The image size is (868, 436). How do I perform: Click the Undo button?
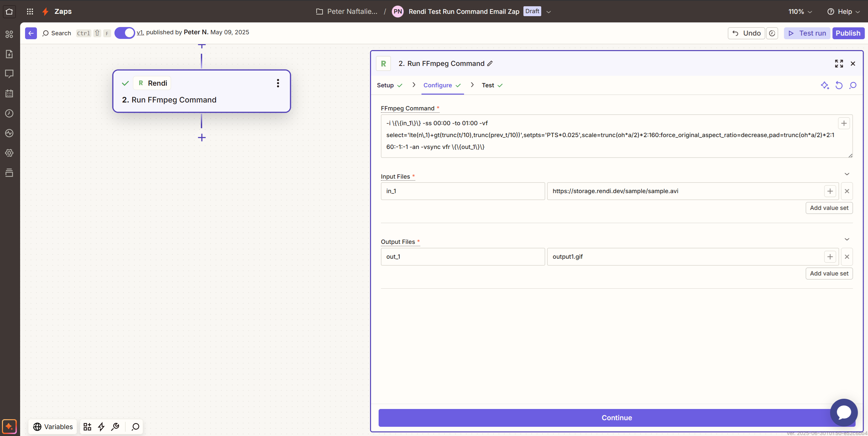pyautogui.click(x=746, y=33)
